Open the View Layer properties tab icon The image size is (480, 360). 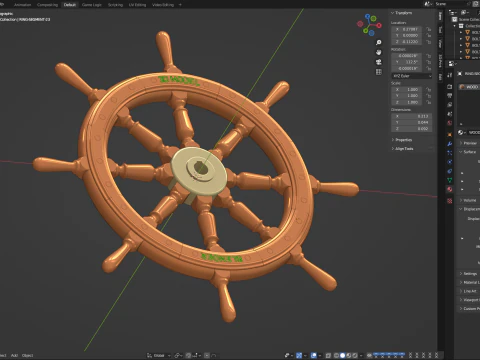tap(450, 105)
